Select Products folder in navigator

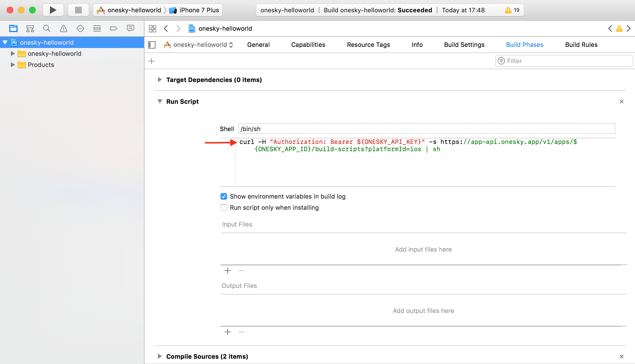click(41, 65)
